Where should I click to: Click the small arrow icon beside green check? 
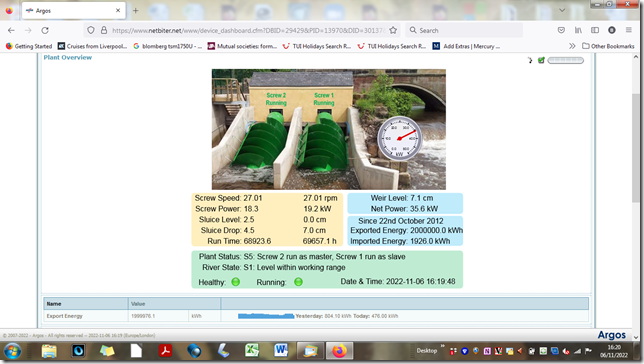(x=530, y=60)
